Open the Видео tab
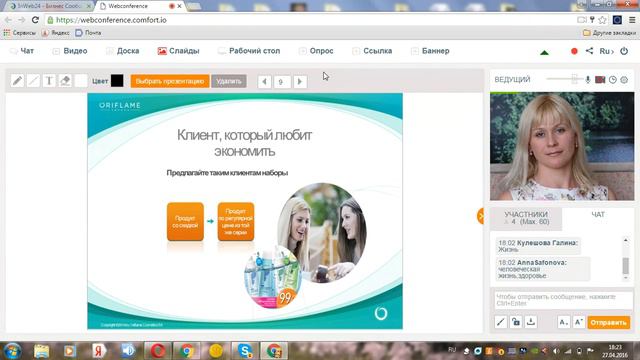The image size is (640, 360). coord(70,51)
